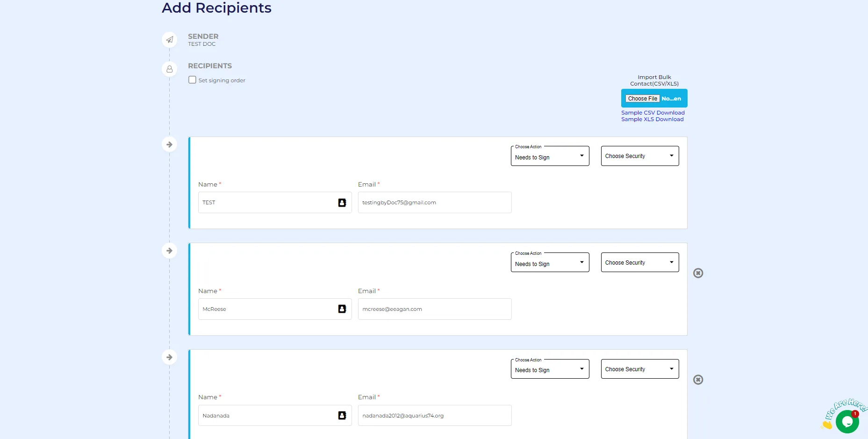The width and height of the screenshot is (868, 439).
Task: Open Choose Security dropdown for TEST recipient
Action: (639, 156)
